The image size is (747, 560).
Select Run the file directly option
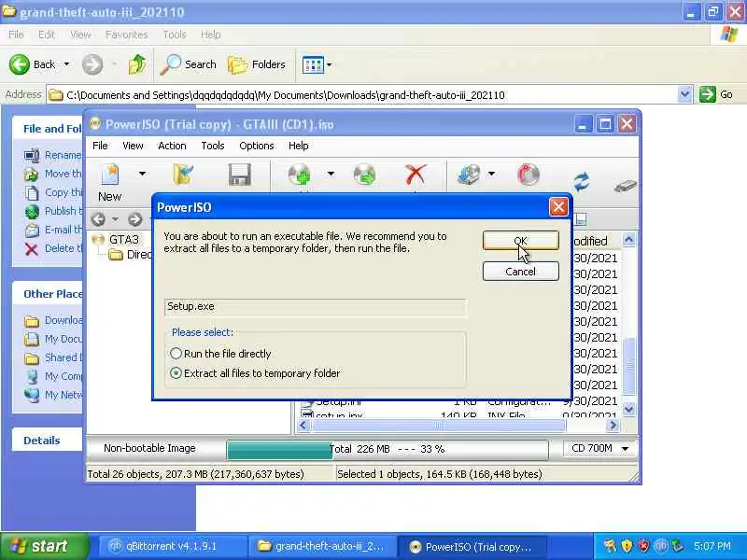pos(220,354)
